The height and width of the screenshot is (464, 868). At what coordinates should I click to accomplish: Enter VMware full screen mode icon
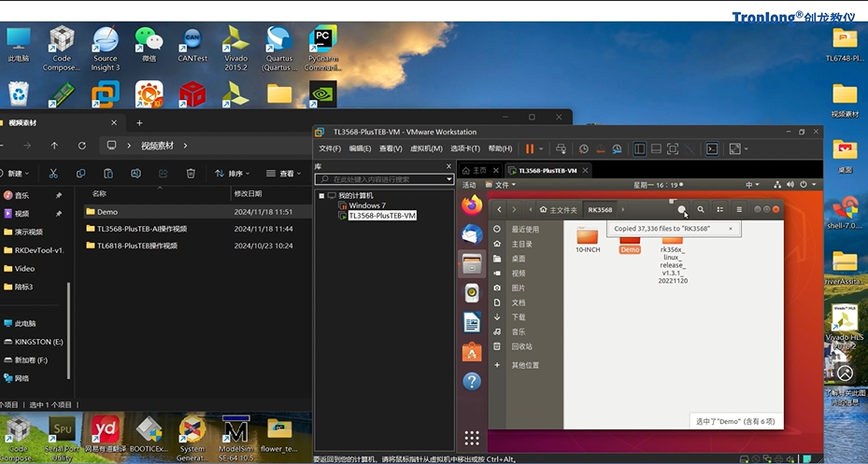tap(673, 148)
